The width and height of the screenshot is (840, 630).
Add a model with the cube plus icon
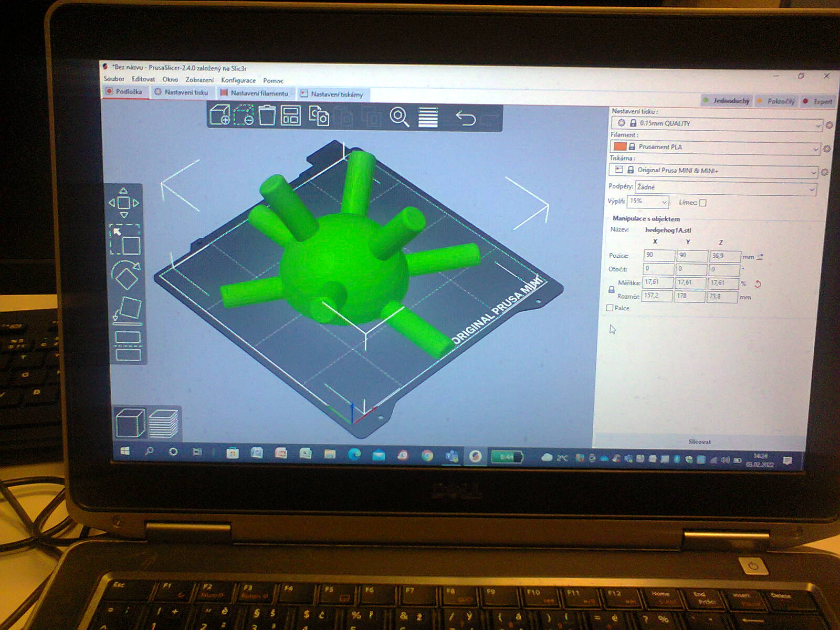pyautogui.click(x=220, y=115)
